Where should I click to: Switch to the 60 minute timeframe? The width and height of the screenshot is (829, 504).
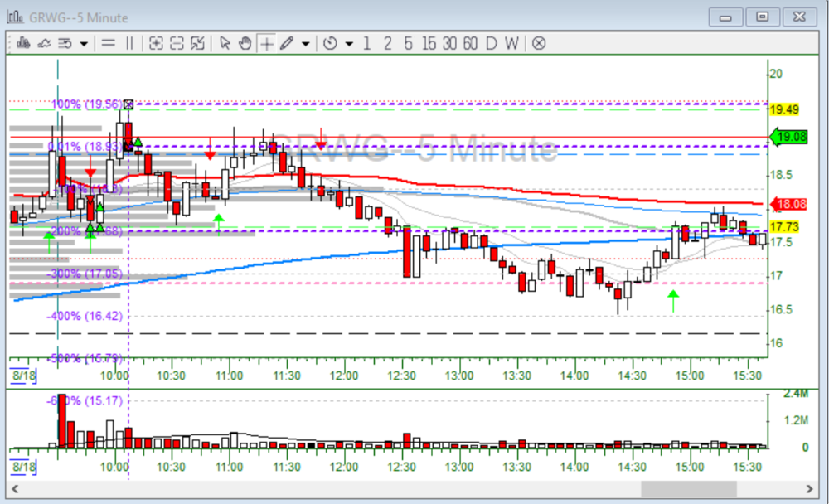(x=470, y=44)
